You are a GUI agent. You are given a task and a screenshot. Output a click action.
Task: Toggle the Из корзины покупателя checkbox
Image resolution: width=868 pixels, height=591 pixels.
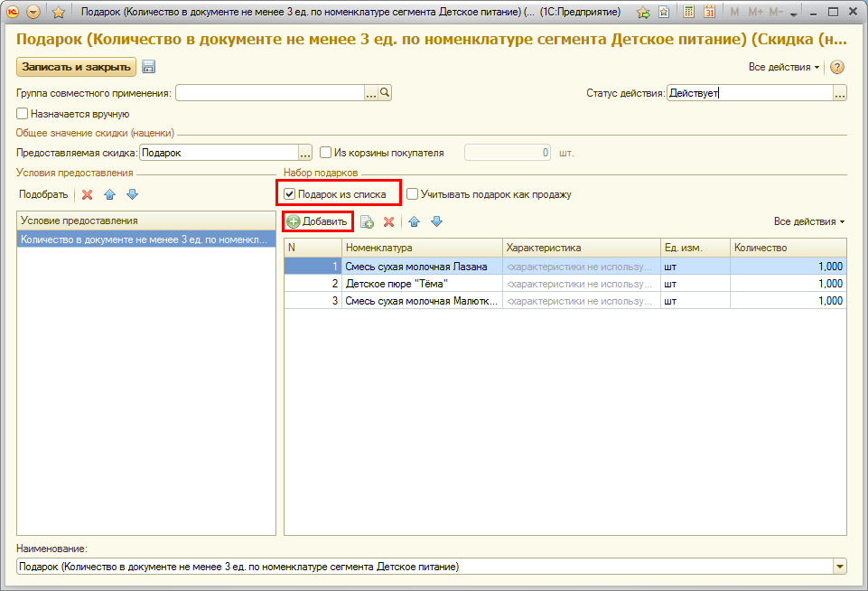pyautogui.click(x=327, y=153)
